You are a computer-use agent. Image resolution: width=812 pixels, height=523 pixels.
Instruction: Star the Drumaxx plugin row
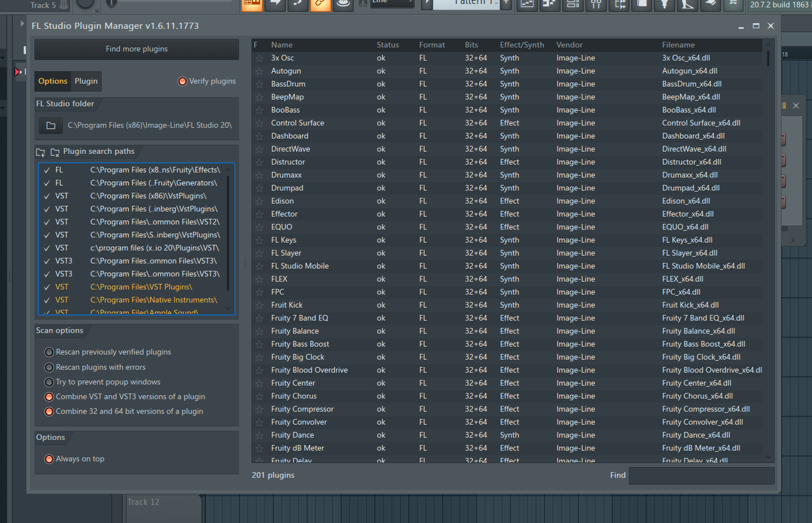coord(259,175)
